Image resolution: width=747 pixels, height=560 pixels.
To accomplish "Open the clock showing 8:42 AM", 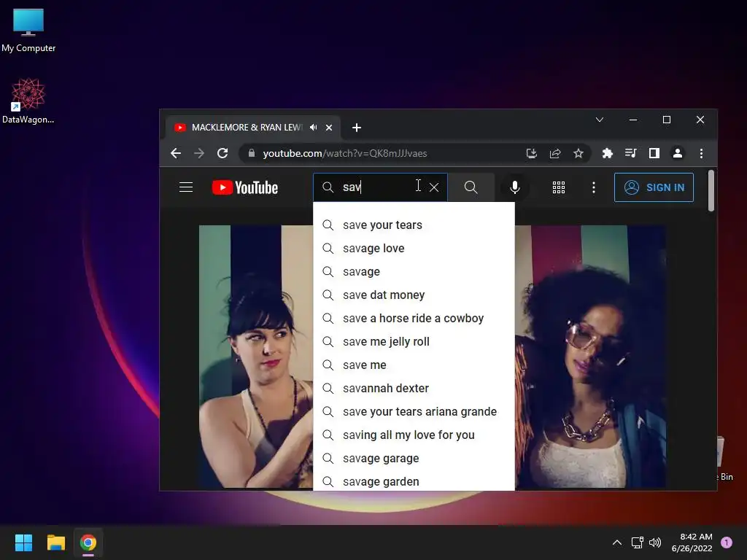I will (692, 542).
